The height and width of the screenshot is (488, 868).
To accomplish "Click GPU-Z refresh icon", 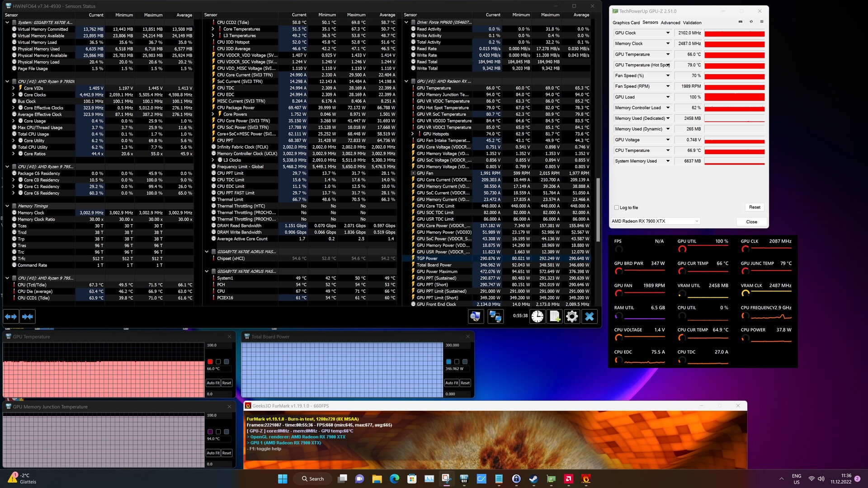I will click(751, 22).
